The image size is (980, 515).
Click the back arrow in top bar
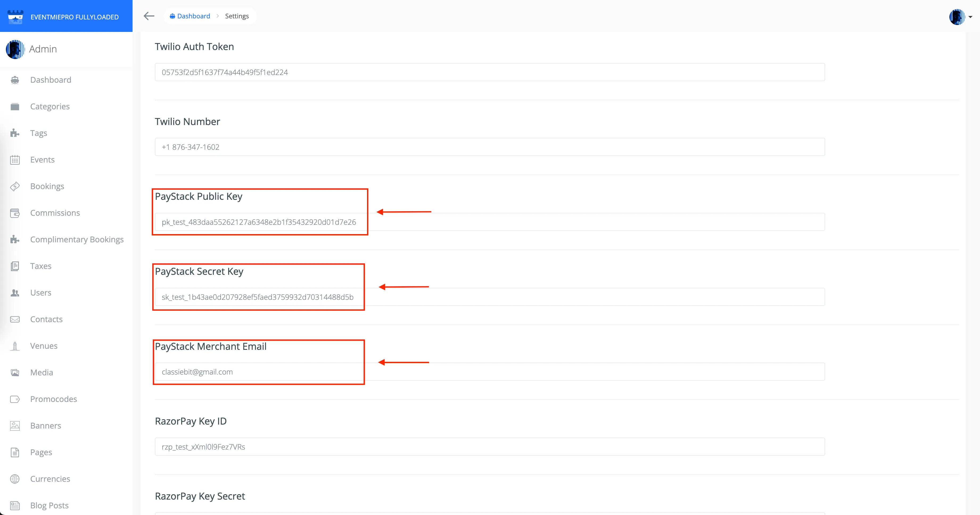click(149, 16)
